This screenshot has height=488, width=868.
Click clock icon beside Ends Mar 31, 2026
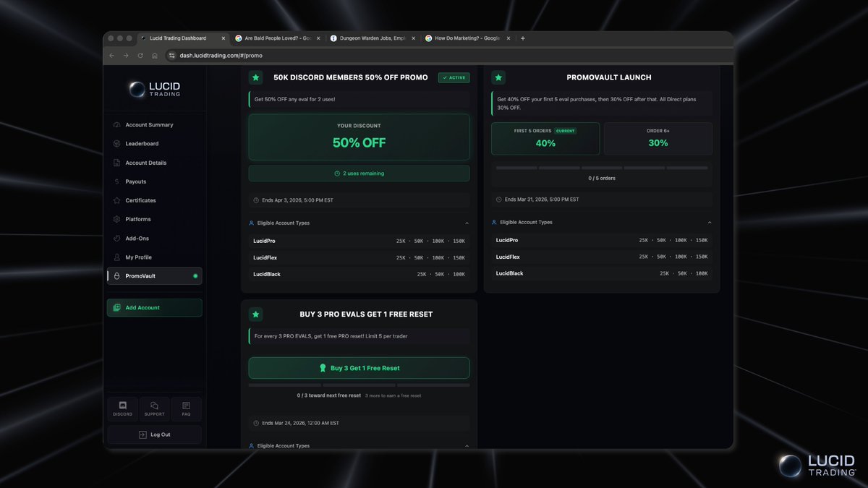(x=499, y=200)
